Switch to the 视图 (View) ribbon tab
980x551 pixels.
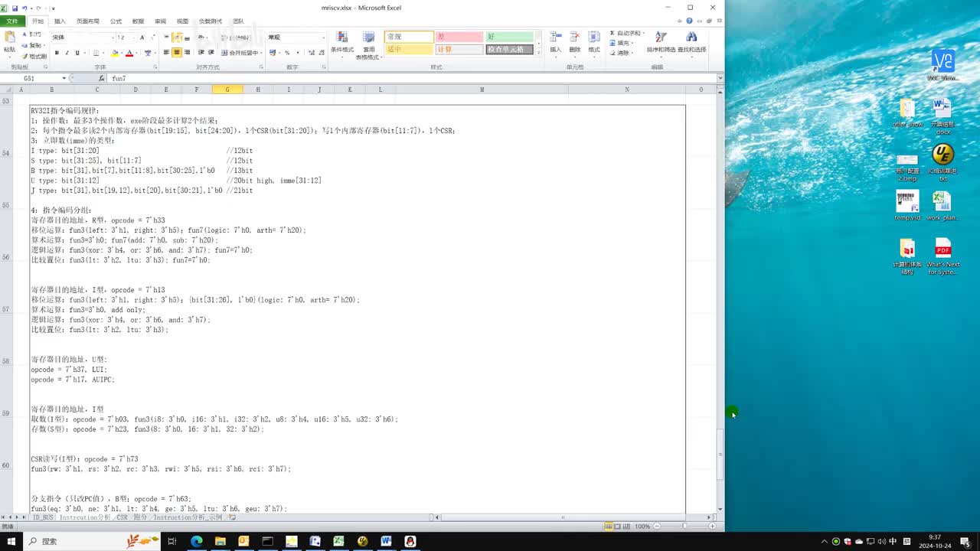click(182, 21)
